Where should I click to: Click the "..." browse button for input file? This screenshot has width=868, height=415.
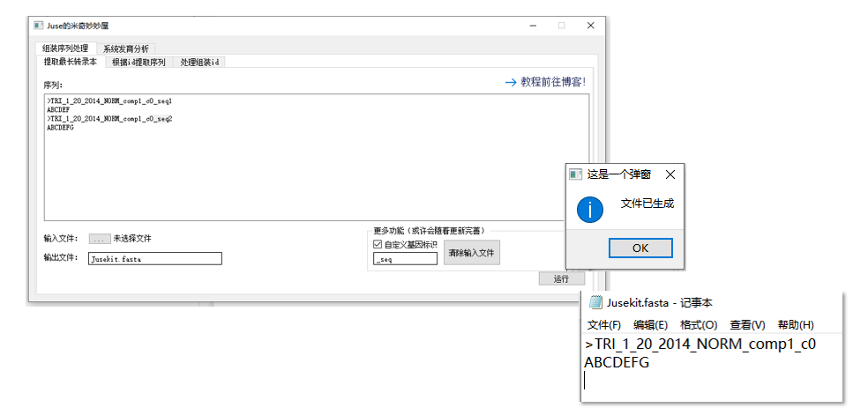click(100, 239)
